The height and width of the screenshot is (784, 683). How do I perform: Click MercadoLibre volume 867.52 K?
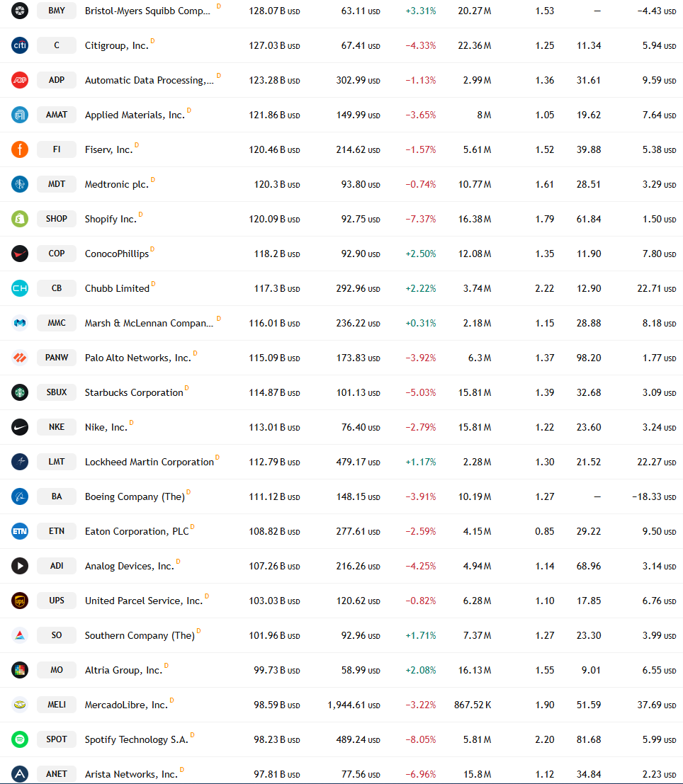pos(473,705)
